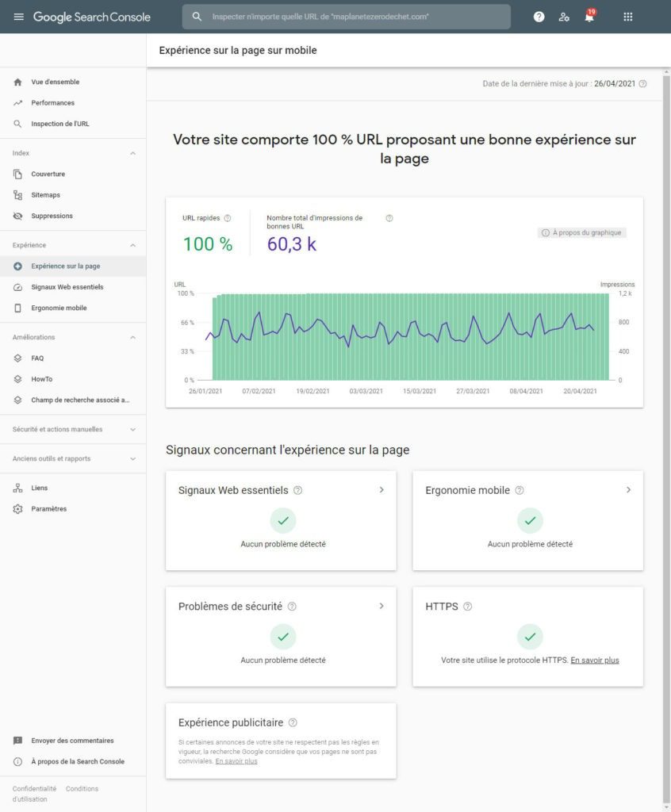Click help icon next to URL rapides
This screenshot has height=812, width=671.
coord(228,218)
